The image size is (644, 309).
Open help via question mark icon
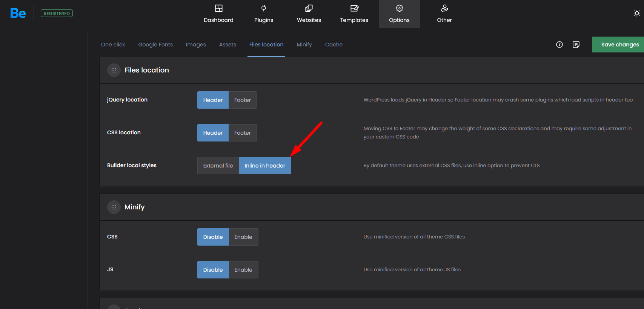(559, 45)
